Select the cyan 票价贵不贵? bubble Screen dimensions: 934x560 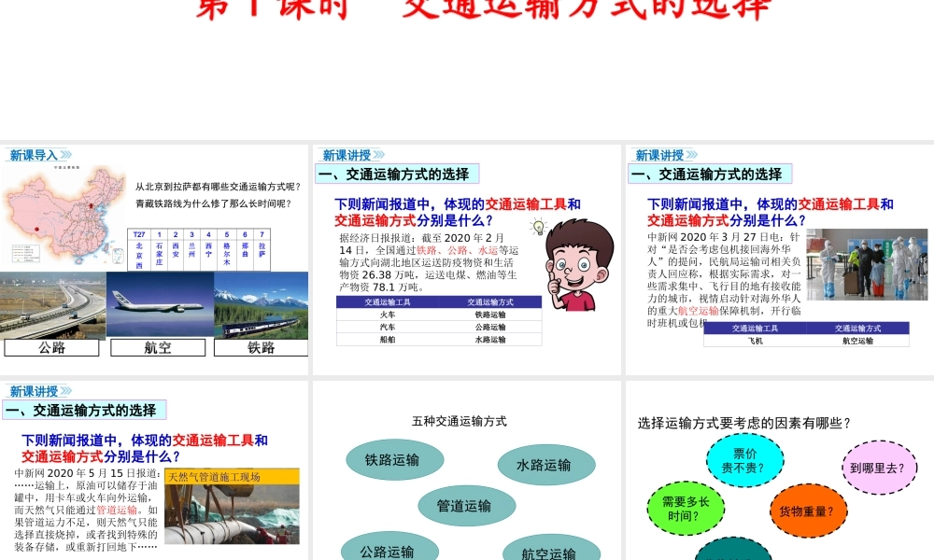[x=744, y=461]
